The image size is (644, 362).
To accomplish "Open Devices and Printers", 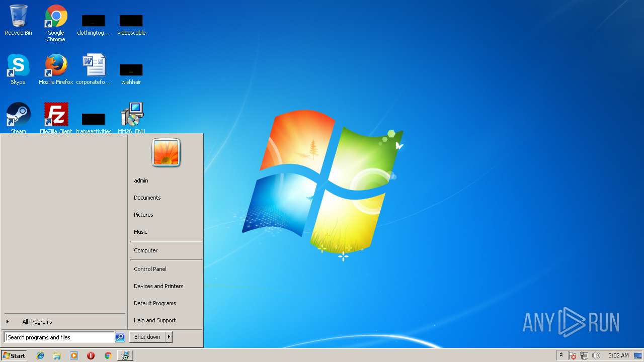I will (x=166, y=286).
